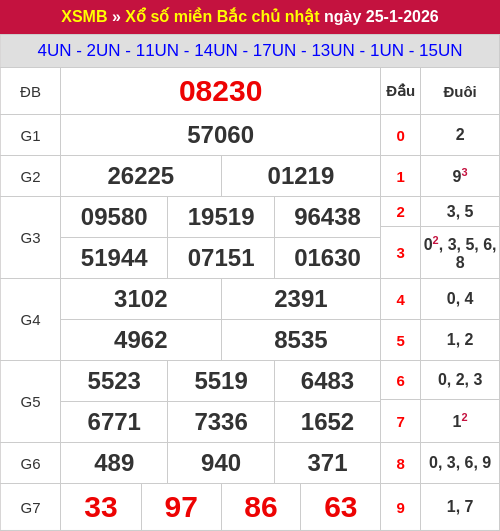The height and width of the screenshot is (531, 500).
Task: Click the 'Đuôi' column header
Action: [x=460, y=92]
